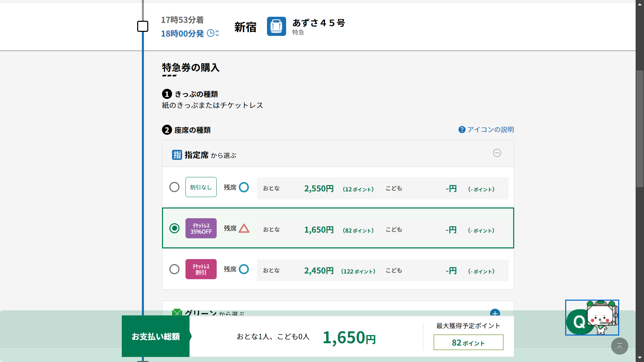Click the clock icon next to 18時00分発

[211, 33]
